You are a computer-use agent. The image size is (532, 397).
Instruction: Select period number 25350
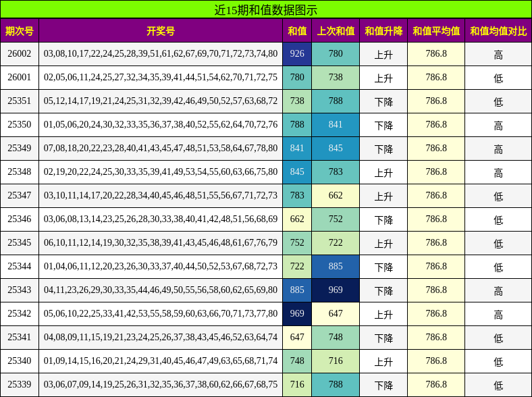tap(20, 124)
